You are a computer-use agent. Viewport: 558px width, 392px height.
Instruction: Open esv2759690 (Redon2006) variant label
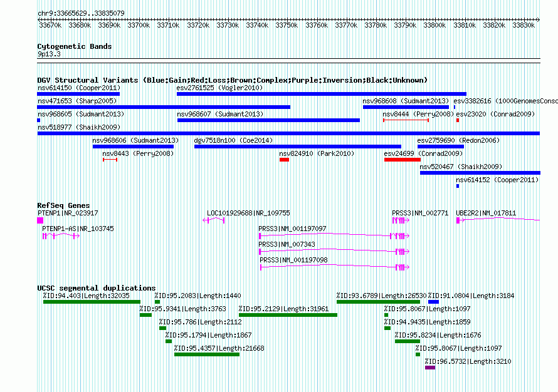coord(458,140)
